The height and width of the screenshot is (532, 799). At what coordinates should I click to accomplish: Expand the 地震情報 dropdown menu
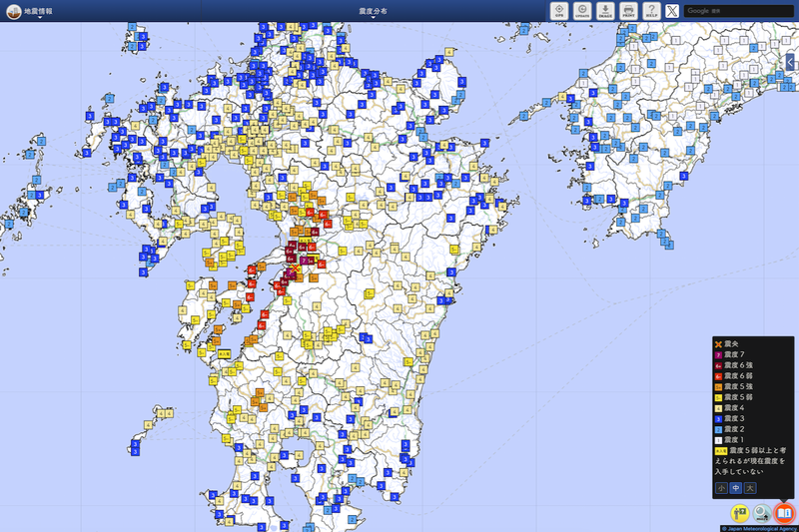point(38,11)
